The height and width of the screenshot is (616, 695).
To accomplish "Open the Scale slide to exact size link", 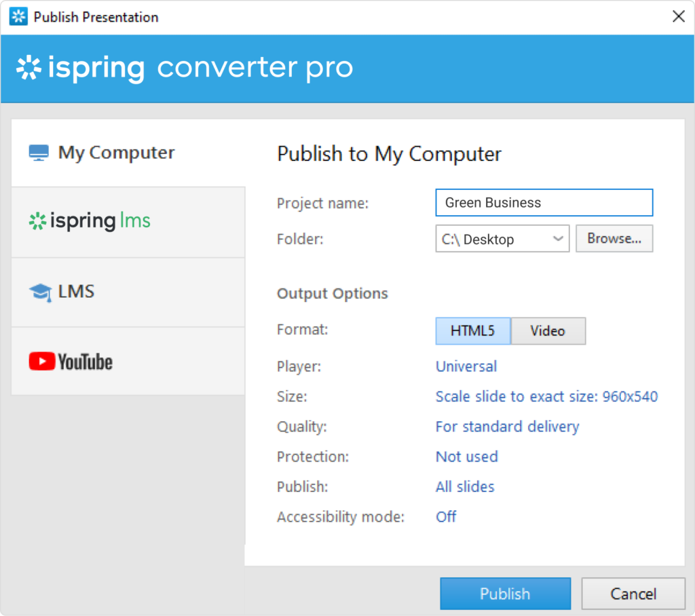I will pos(546,396).
